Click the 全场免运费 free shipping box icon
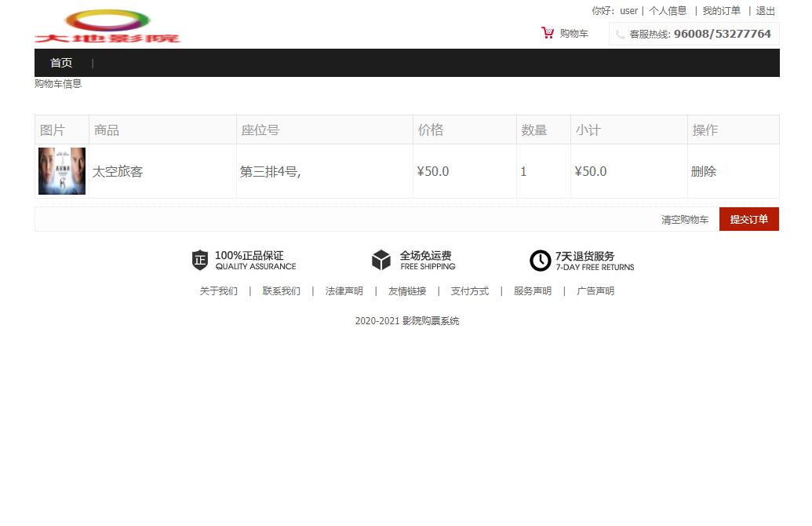 (381, 260)
